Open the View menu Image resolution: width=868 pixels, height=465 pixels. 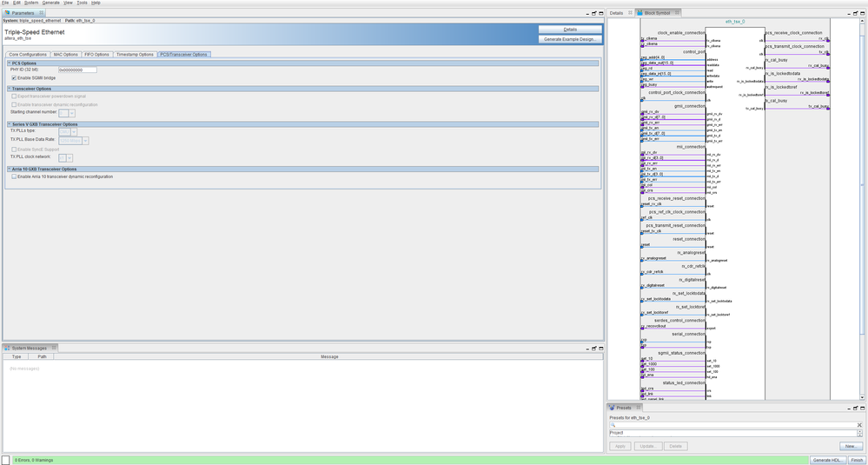[68, 3]
